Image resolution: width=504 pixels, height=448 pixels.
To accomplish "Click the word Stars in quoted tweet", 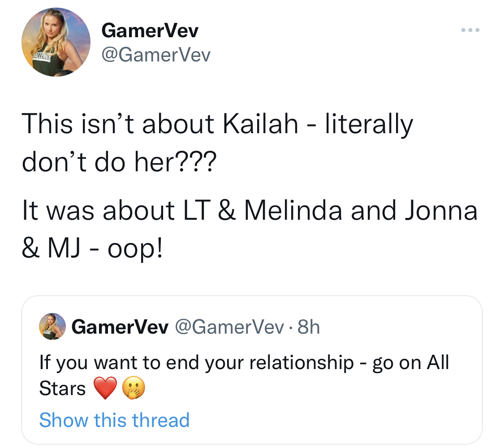I will click(x=62, y=388).
